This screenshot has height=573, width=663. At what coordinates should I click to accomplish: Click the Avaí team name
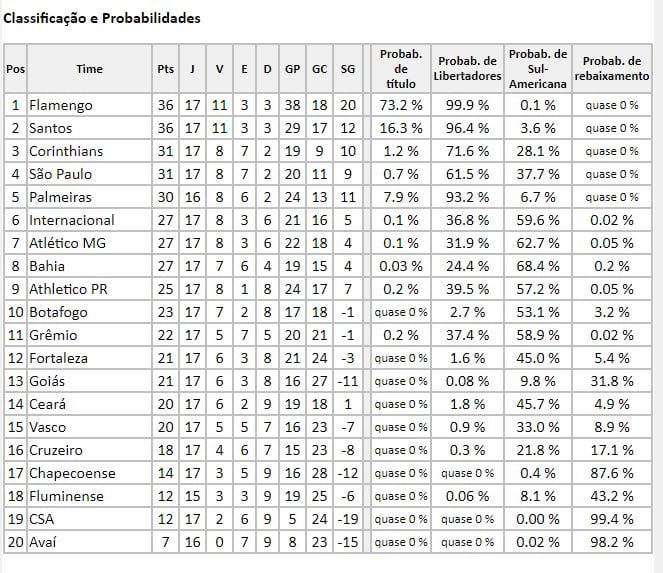[x=46, y=542]
